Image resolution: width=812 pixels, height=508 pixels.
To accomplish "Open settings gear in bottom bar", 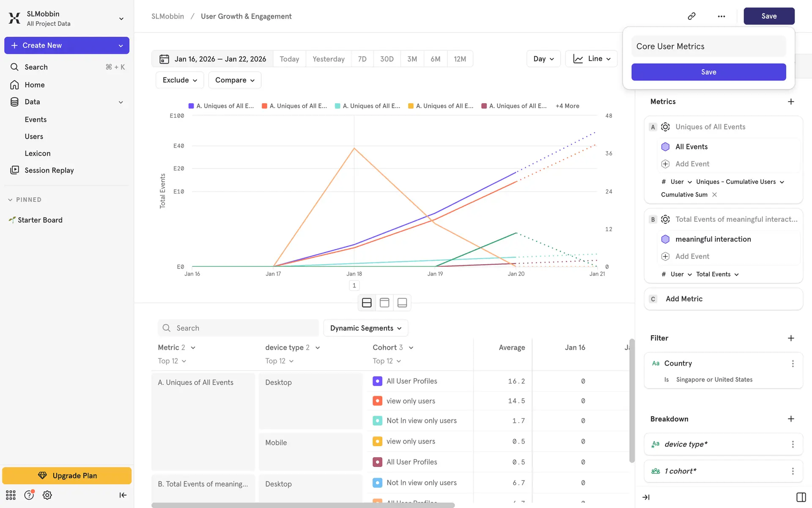I will click(x=47, y=495).
